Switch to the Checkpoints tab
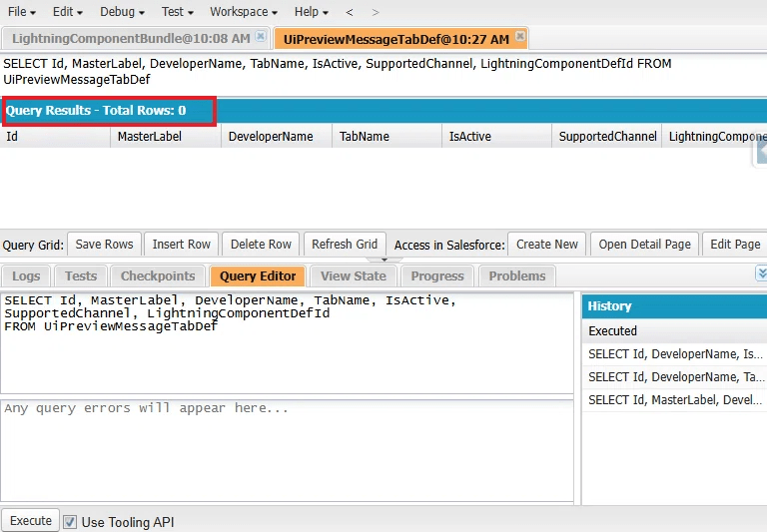 [x=158, y=275]
